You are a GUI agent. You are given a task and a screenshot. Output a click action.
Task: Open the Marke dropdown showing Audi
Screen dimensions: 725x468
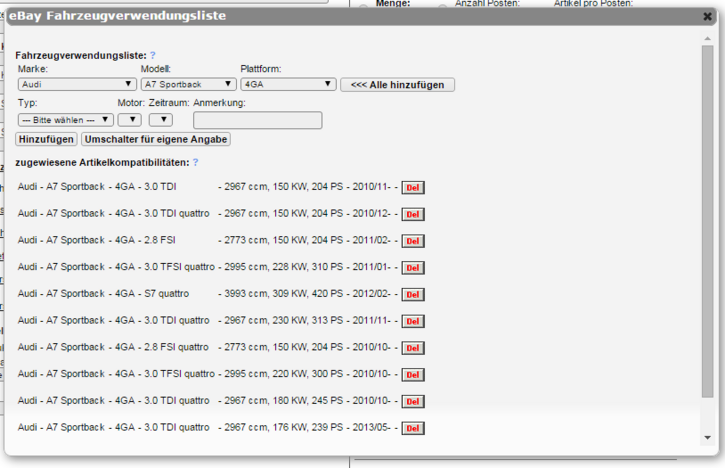click(x=77, y=84)
